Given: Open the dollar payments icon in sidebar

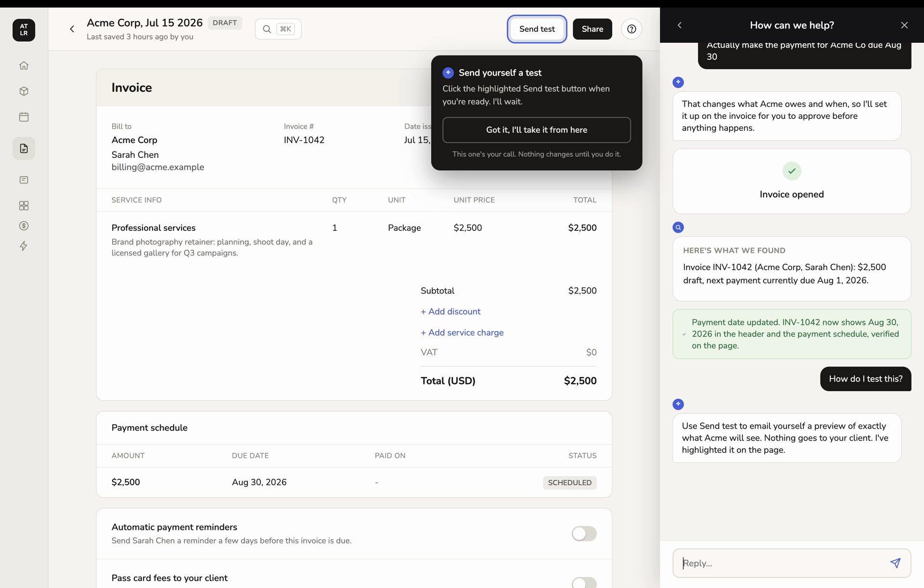Looking at the screenshot, I should (x=24, y=226).
